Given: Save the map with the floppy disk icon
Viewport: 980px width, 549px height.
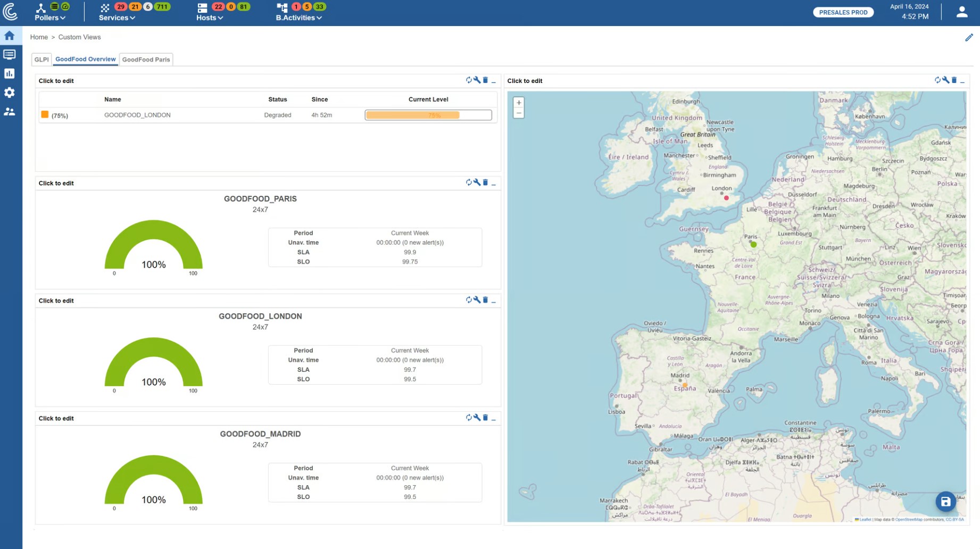Looking at the screenshot, I should pyautogui.click(x=945, y=501).
